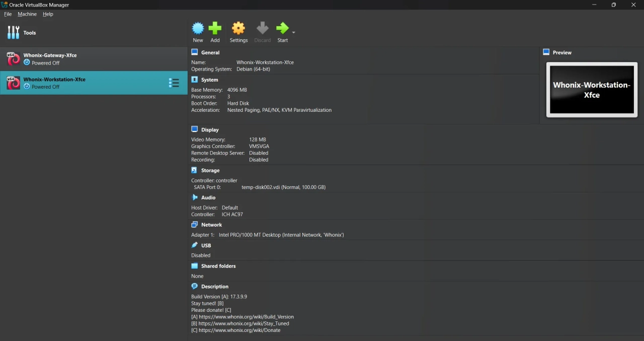Click the Display monitor section icon
644x341 pixels.
pos(195,129)
